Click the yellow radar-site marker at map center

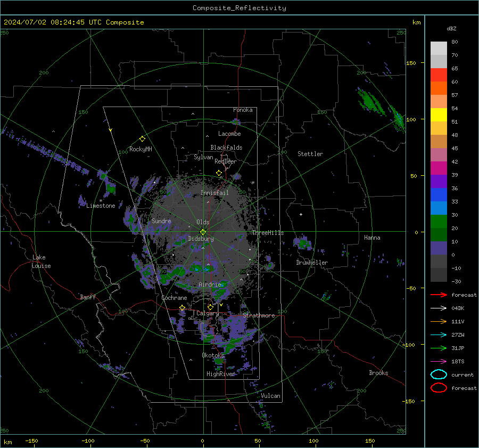point(203,232)
